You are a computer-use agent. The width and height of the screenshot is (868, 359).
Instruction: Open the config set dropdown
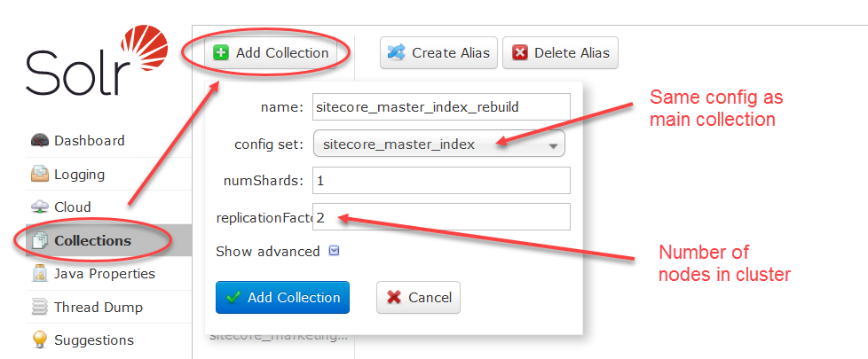coord(438,144)
